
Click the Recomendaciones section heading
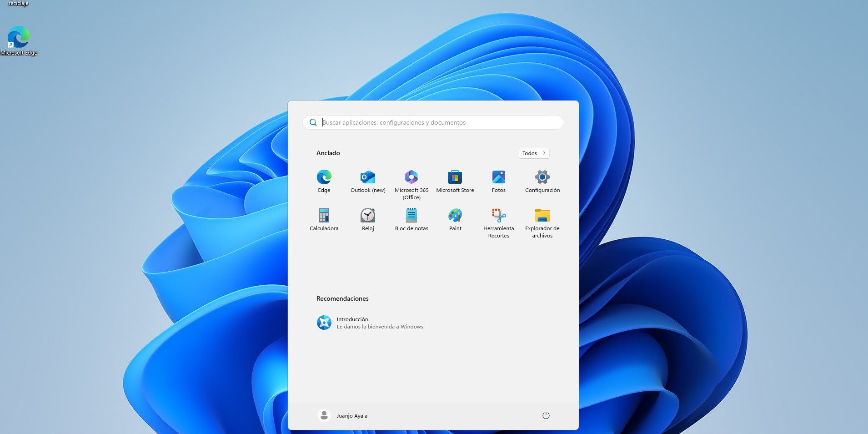[342, 298]
